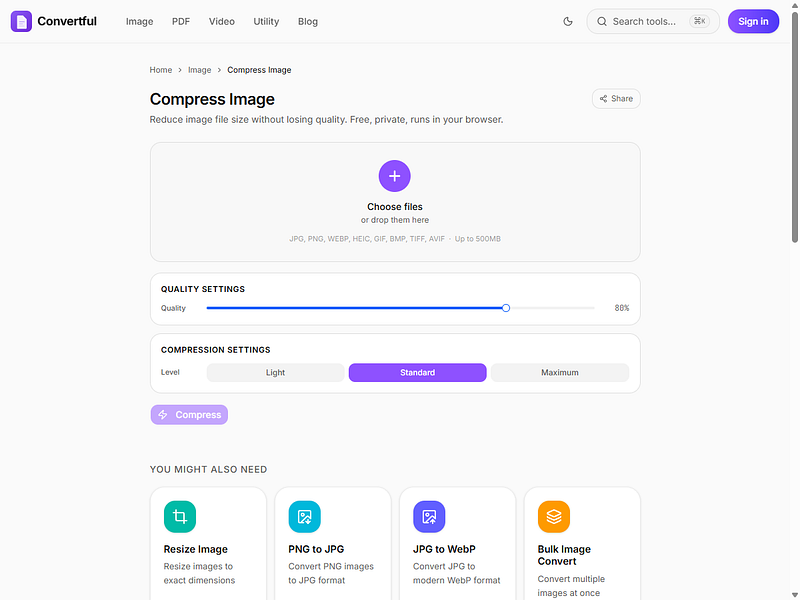
Task: Open the JPG to WebP icon
Action: point(429,516)
